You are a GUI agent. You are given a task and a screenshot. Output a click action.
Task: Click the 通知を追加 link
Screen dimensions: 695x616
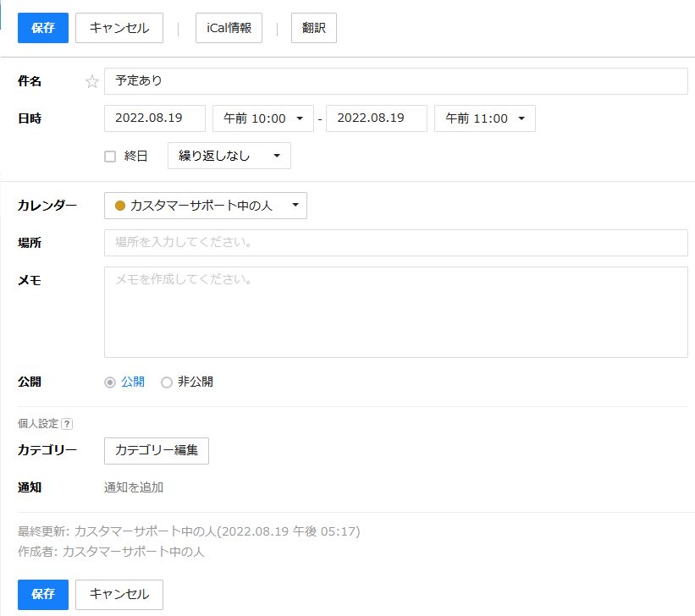tap(134, 487)
